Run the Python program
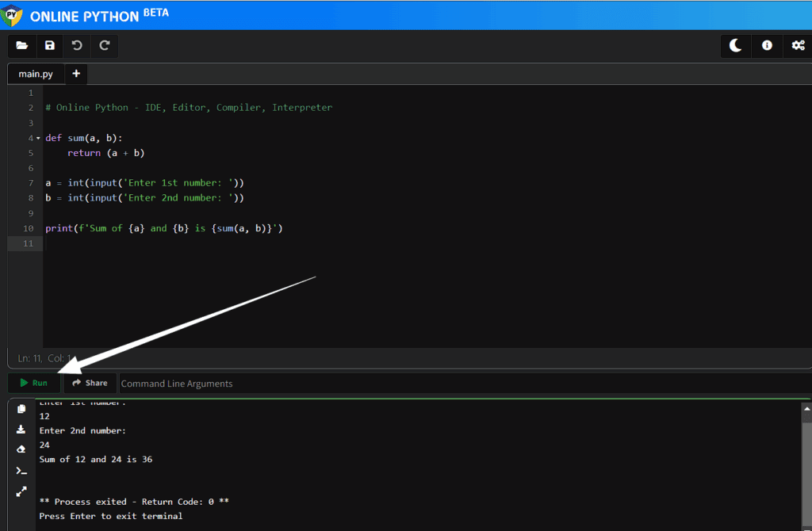The height and width of the screenshot is (531, 812). pos(34,383)
